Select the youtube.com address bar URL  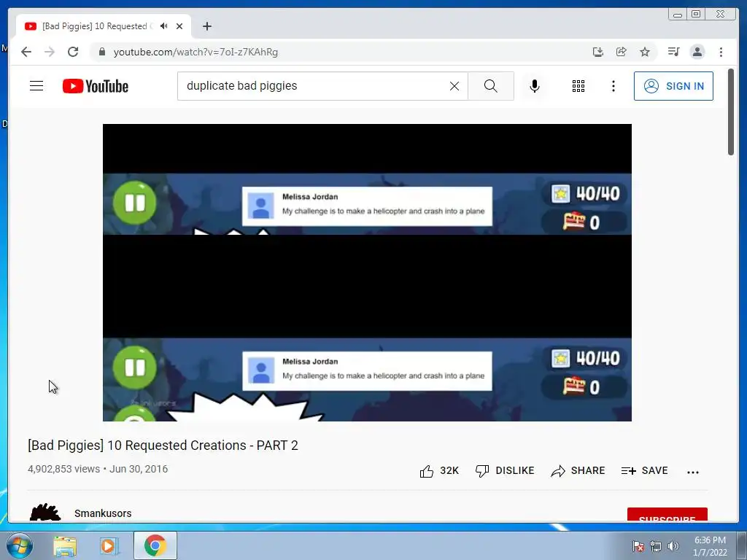[x=196, y=52]
